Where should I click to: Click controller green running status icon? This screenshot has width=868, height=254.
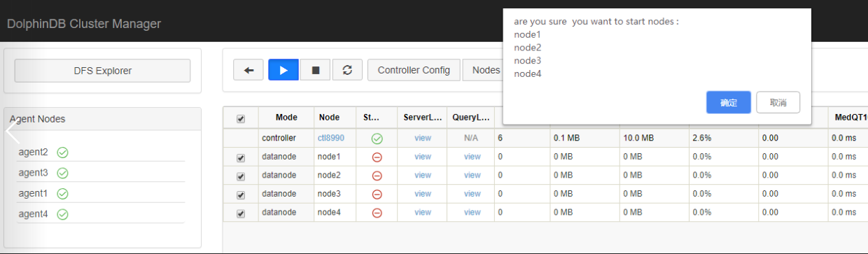[x=377, y=139]
